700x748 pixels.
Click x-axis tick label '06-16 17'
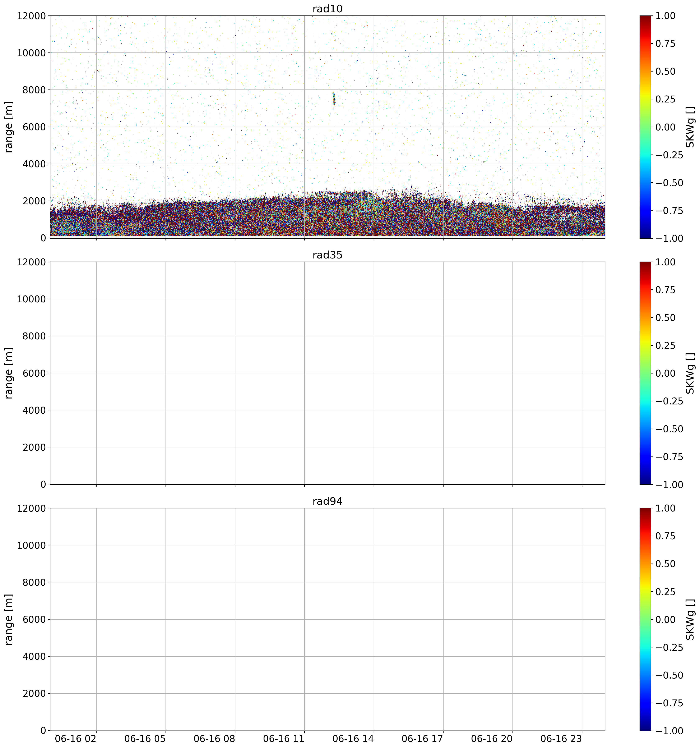pos(423,739)
